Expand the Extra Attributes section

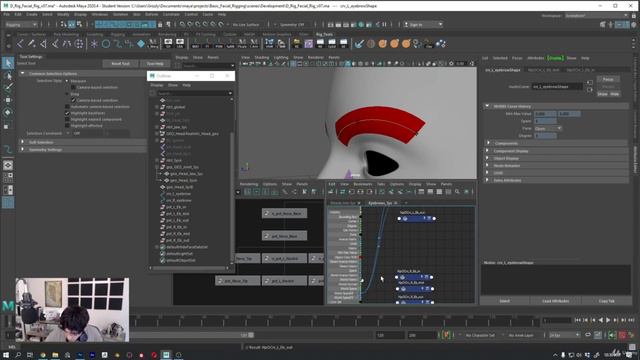[488, 180]
